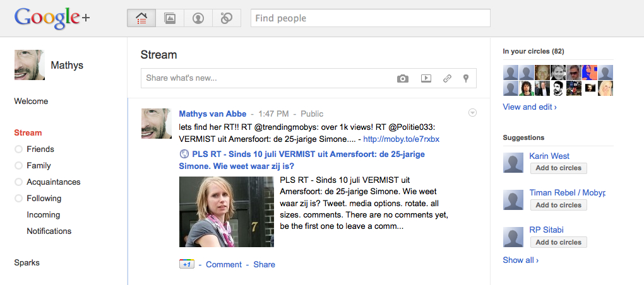The width and height of the screenshot is (644, 285).
Task: Open the Profile icon in top bar
Action: coord(198,18)
